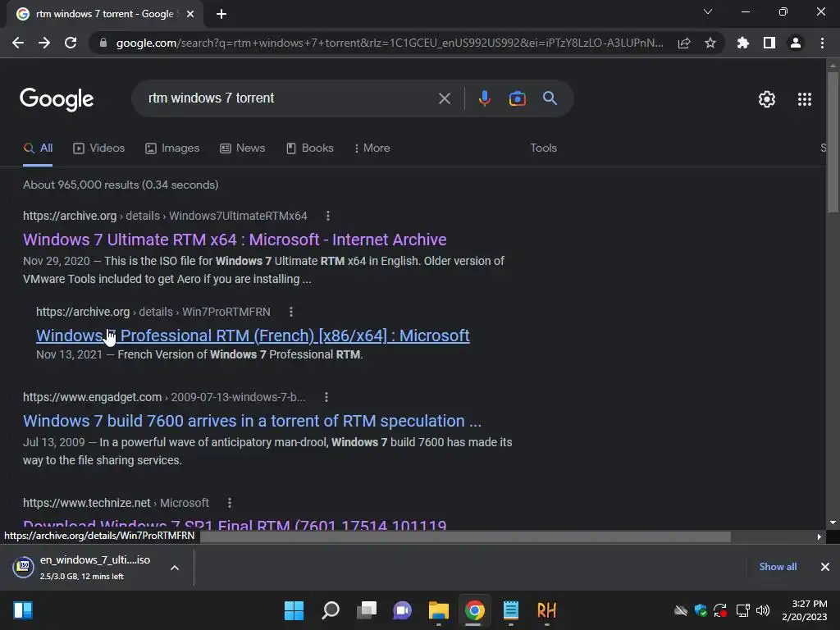840x630 pixels.
Task: Open the Chrome three-dot menu
Action: [x=822, y=43]
